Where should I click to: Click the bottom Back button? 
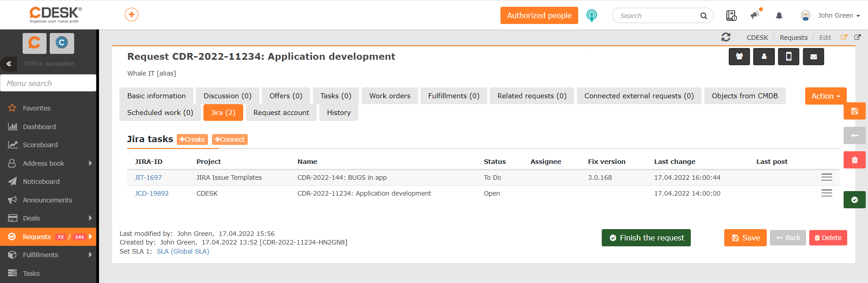tap(788, 238)
